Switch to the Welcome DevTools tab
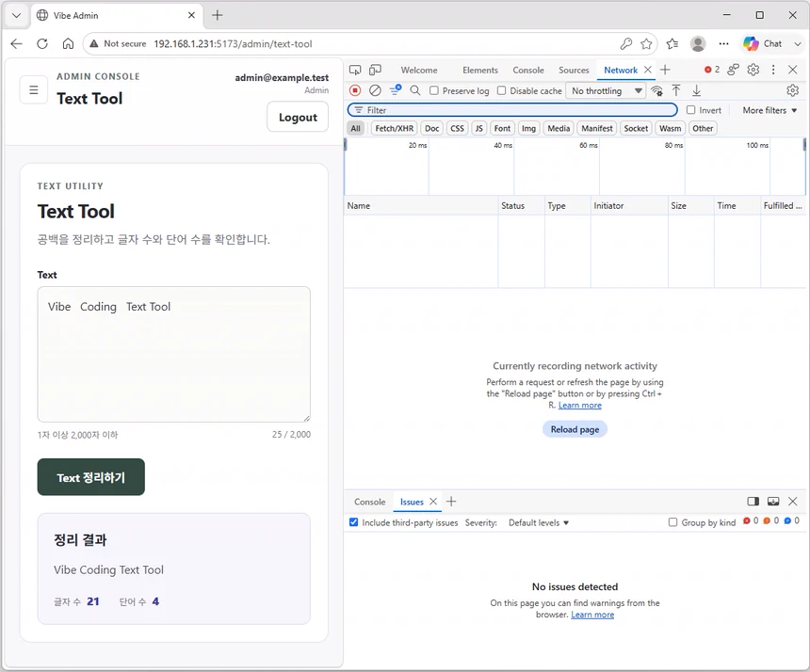The height and width of the screenshot is (672, 810). [x=419, y=71]
